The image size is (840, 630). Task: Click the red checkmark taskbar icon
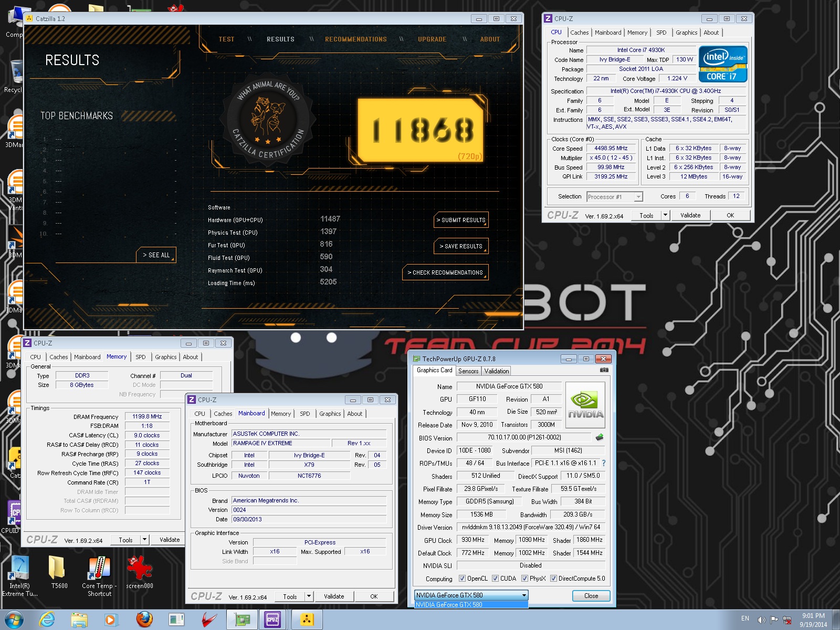coord(208,619)
